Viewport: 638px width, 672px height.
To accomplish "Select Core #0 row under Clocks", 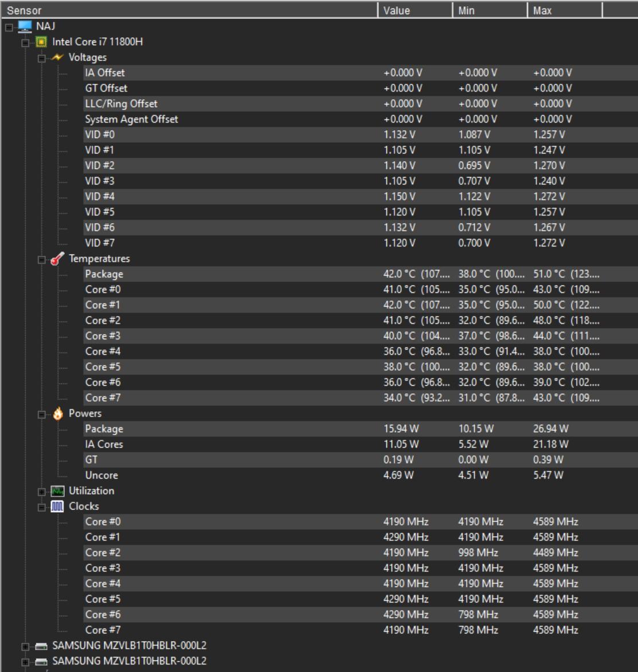I will click(360, 522).
